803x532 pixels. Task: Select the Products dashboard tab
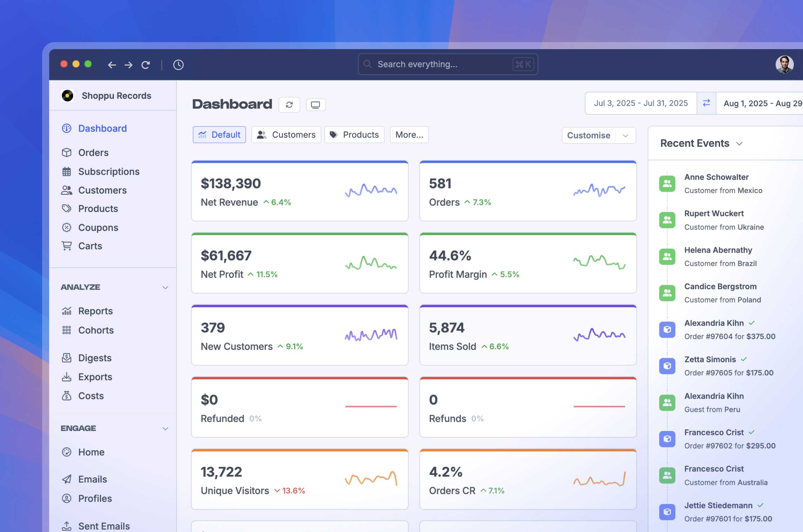354,135
